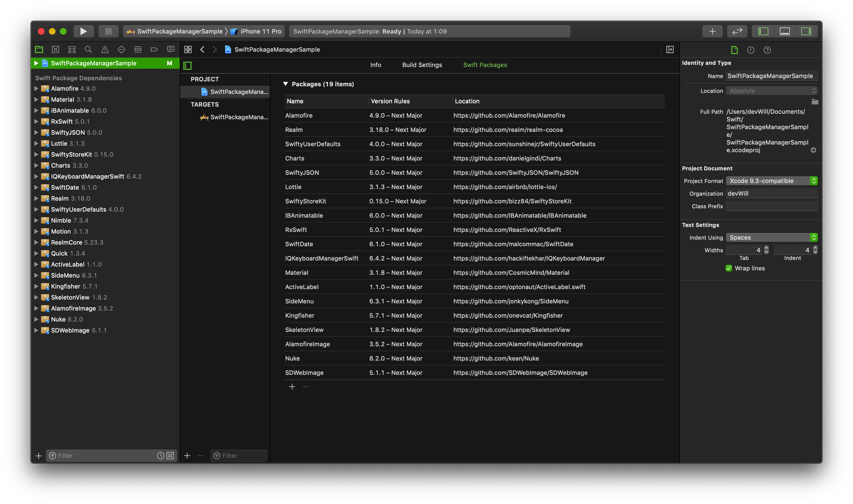This screenshot has height=504, width=853.
Task: Open the Location Absolute dropdown
Action: tap(771, 91)
